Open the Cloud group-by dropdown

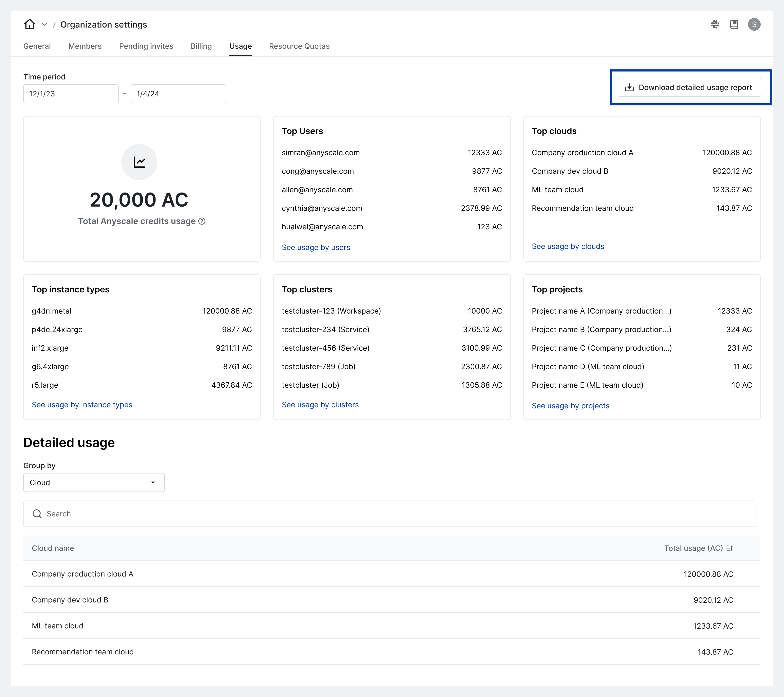[93, 482]
